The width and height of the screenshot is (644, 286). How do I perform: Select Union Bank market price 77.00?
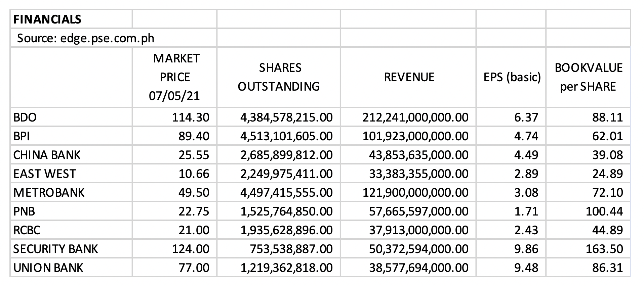175,268
